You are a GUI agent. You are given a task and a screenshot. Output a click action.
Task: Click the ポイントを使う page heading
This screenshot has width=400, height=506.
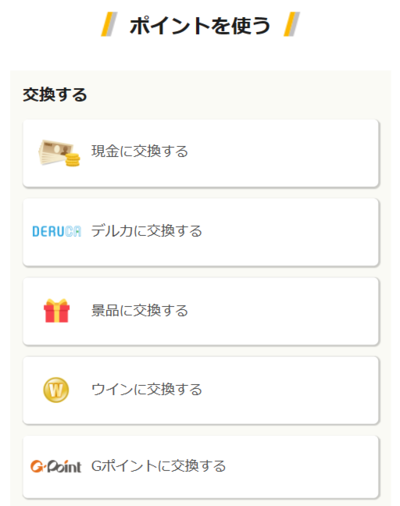pos(200,25)
